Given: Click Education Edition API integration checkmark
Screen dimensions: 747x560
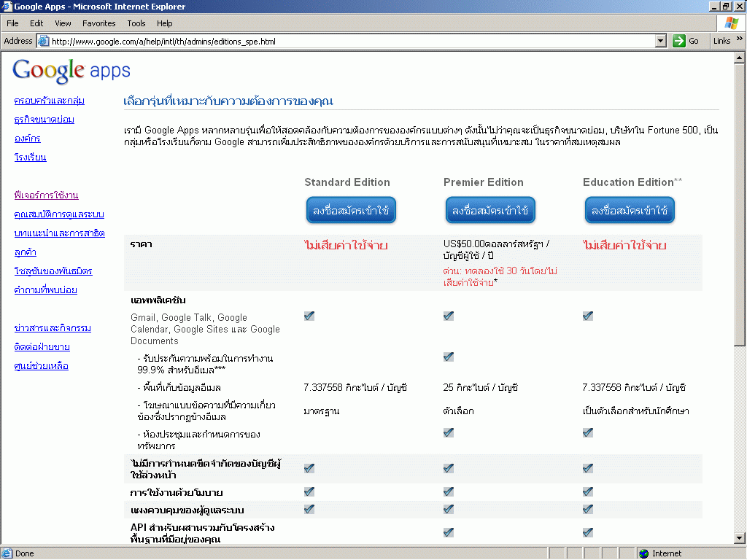Looking at the screenshot, I should pyautogui.click(x=588, y=532).
